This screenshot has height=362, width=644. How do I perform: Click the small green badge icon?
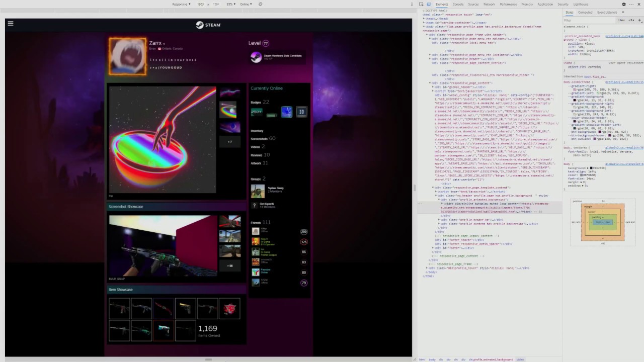click(x=272, y=115)
